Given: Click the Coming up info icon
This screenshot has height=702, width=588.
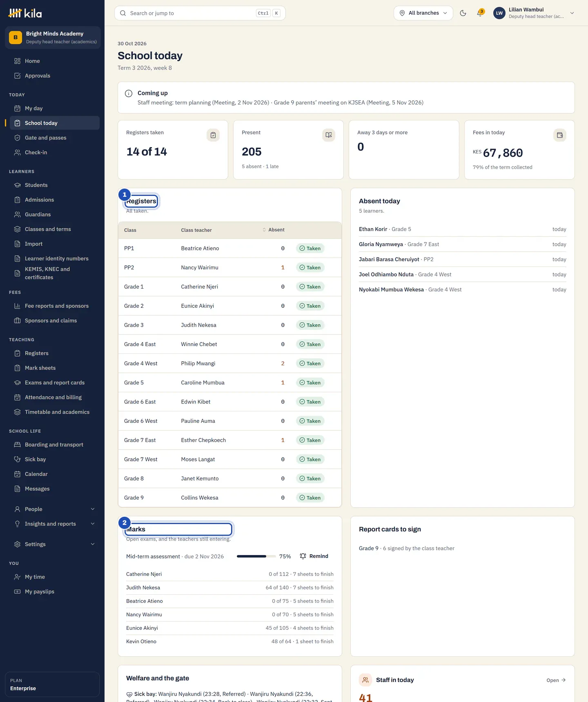Looking at the screenshot, I should [129, 93].
